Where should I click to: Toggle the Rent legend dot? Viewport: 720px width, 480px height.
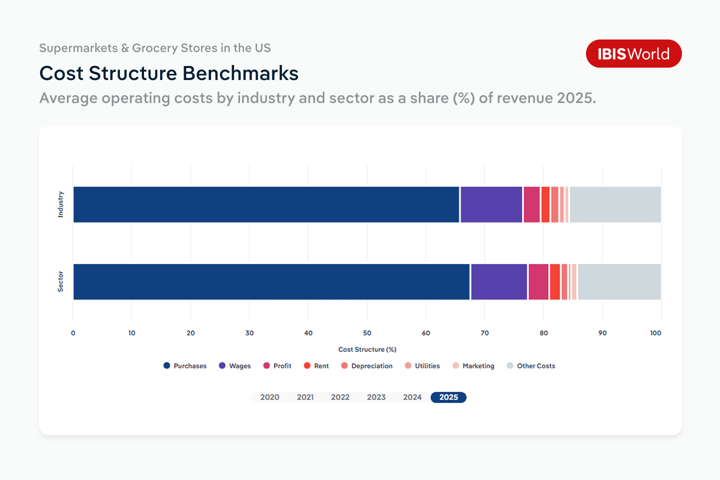coord(307,366)
